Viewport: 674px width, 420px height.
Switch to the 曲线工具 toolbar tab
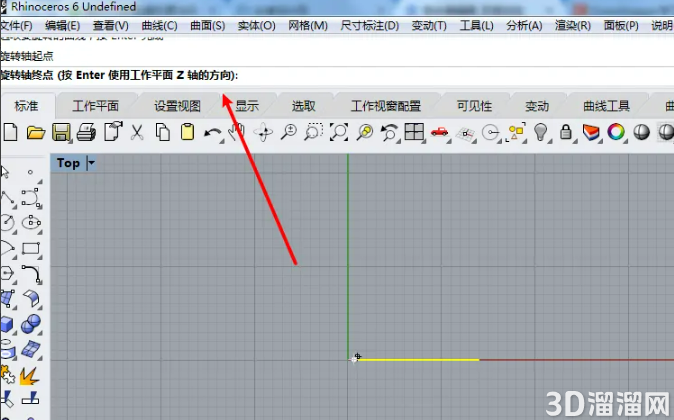pyautogui.click(x=606, y=106)
